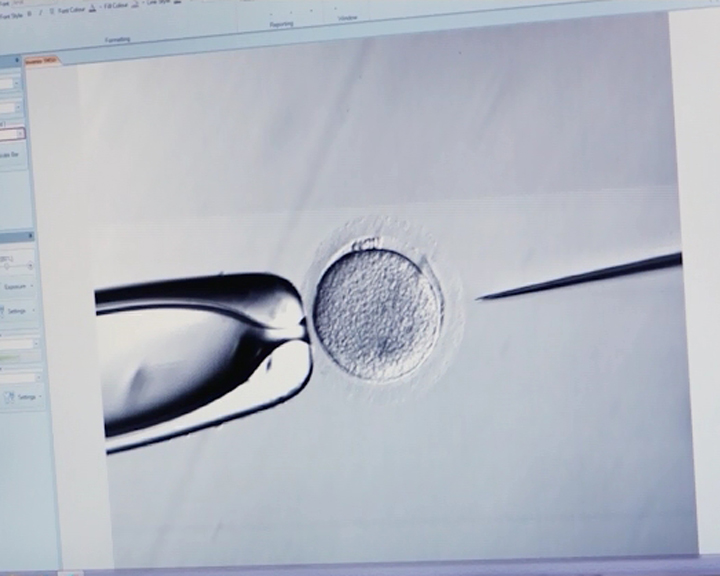Viewport: 720px width, 576px height.
Task: Expand the Exposure dropdown arrow
Action: 32,286
